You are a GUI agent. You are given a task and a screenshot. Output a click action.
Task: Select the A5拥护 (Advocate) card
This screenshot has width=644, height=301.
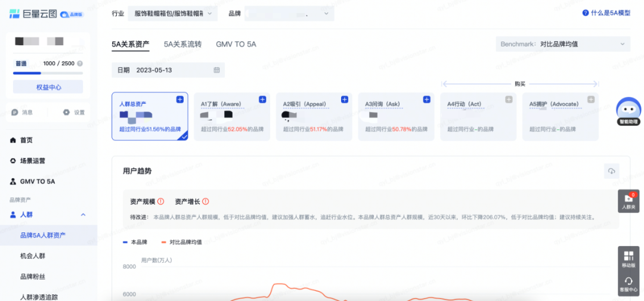(561, 116)
